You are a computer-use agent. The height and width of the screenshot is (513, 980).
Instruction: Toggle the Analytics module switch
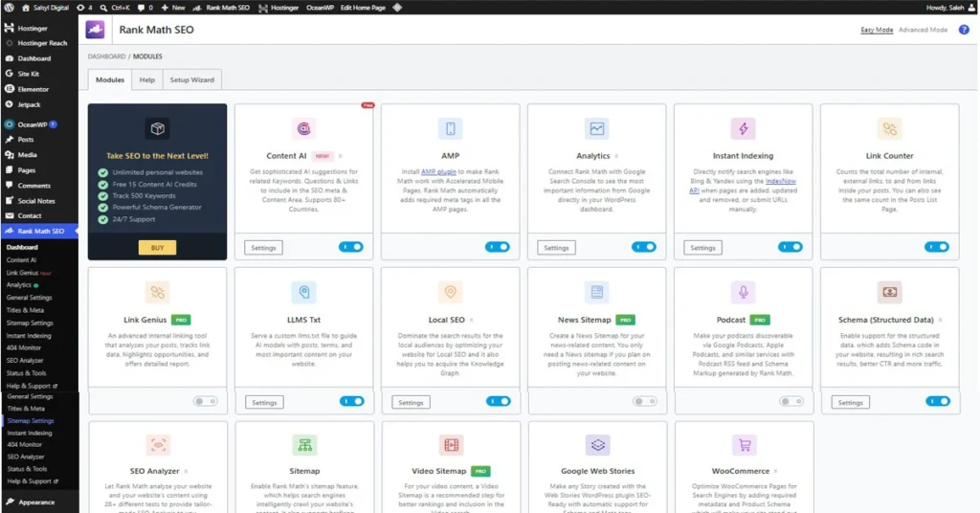coord(644,247)
